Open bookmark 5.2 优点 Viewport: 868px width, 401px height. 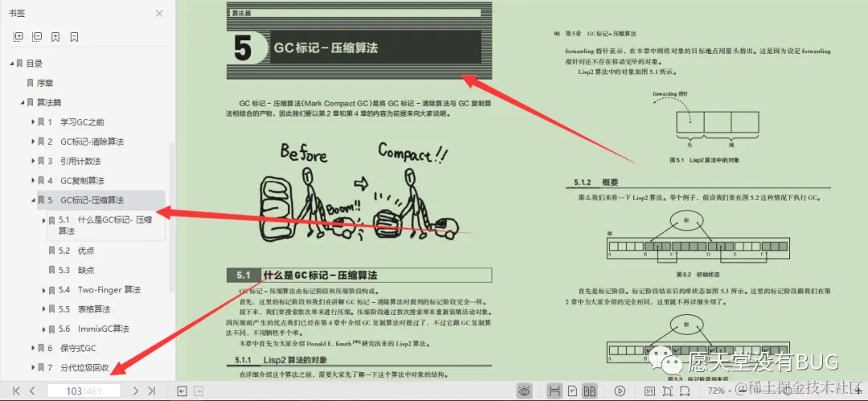tap(76, 251)
